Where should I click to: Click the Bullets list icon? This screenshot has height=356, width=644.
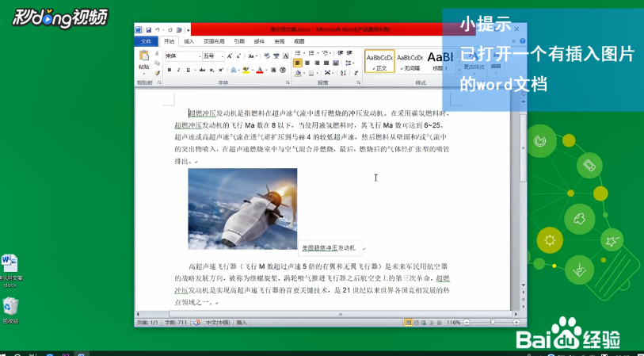pyautogui.click(x=298, y=52)
